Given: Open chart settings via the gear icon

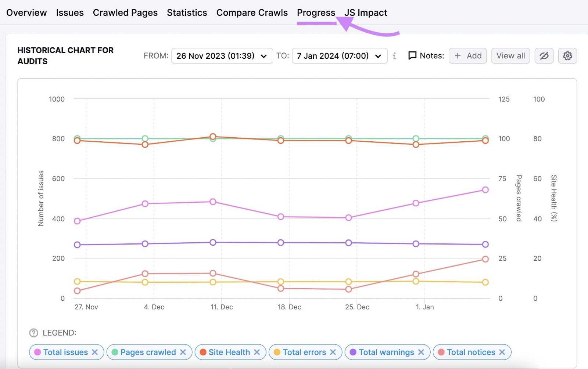Looking at the screenshot, I should click(567, 56).
